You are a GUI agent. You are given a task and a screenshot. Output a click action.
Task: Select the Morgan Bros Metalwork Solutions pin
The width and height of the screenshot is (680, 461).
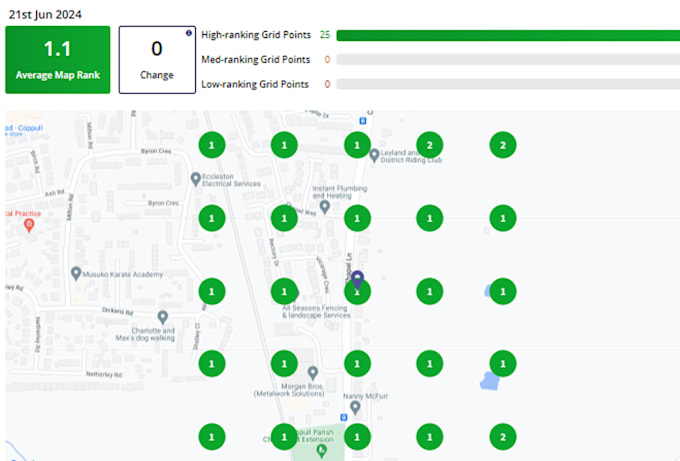pyautogui.click(x=313, y=373)
